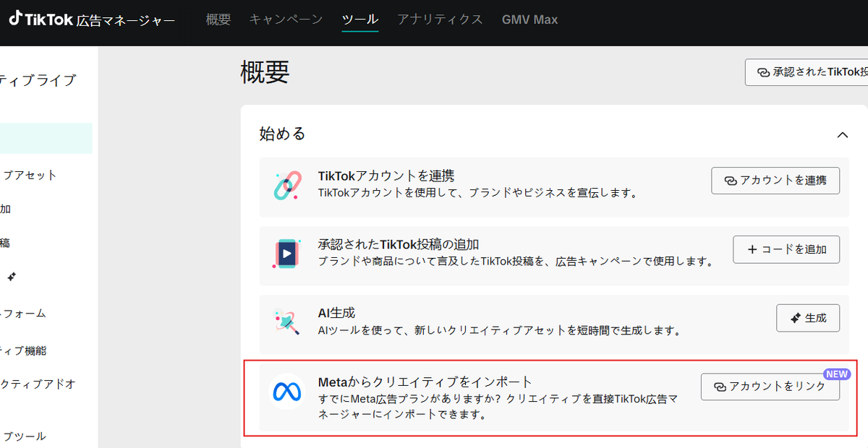Image resolution: width=868 pixels, height=448 pixels.
Task: Open the sidebar item ending クティブアドオ
Action: pyautogui.click(x=38, y=383)
